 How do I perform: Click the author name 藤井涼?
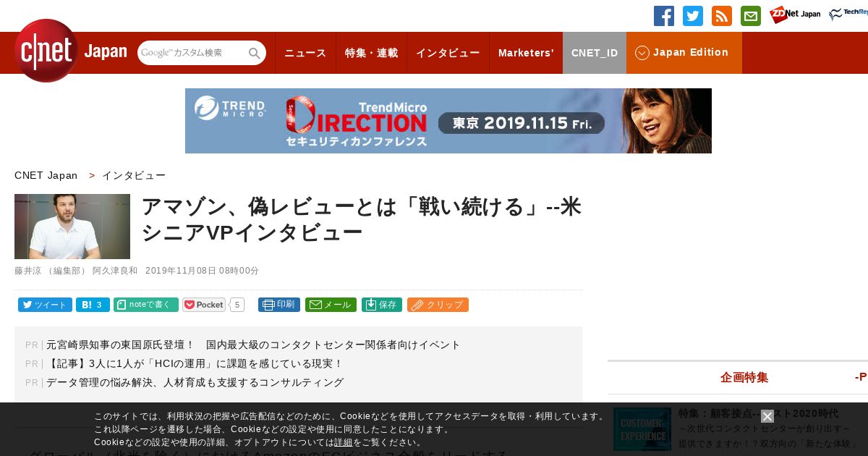coord(28,271)
